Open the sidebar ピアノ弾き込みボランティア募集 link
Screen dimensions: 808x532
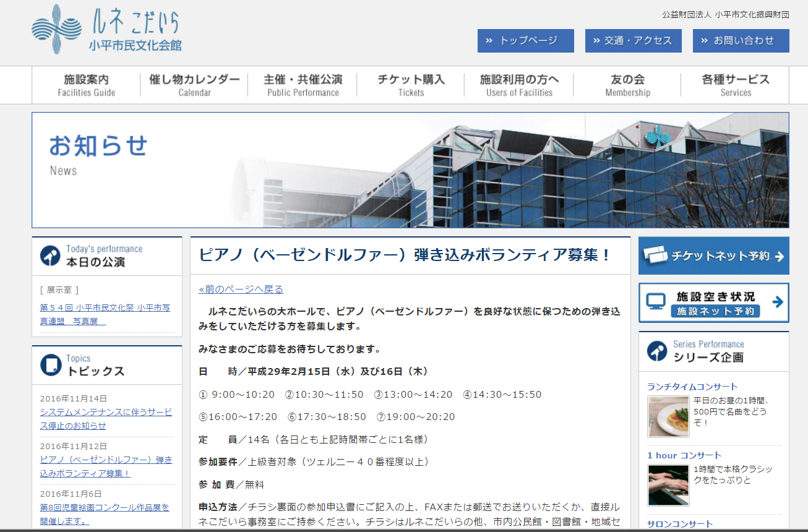point(106,466)
